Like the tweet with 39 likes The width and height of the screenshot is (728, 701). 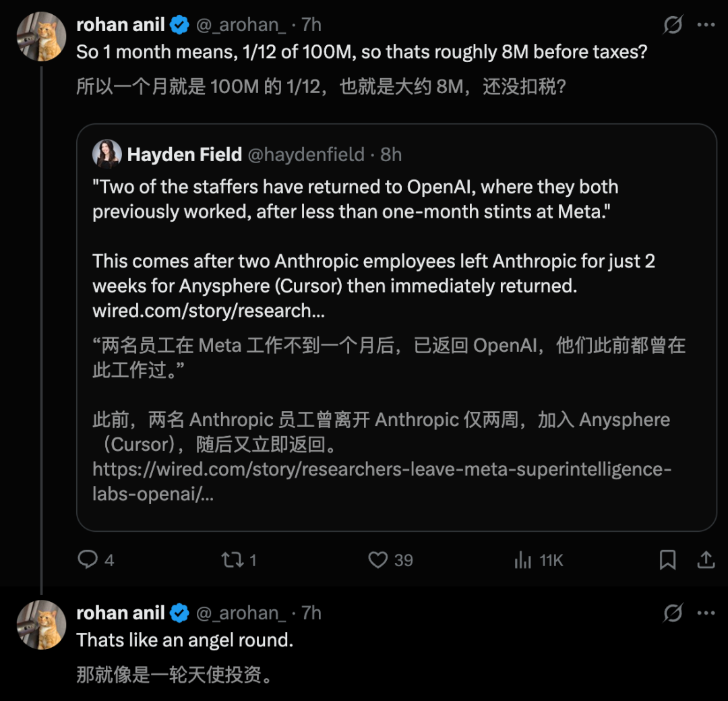pos(377,559)
